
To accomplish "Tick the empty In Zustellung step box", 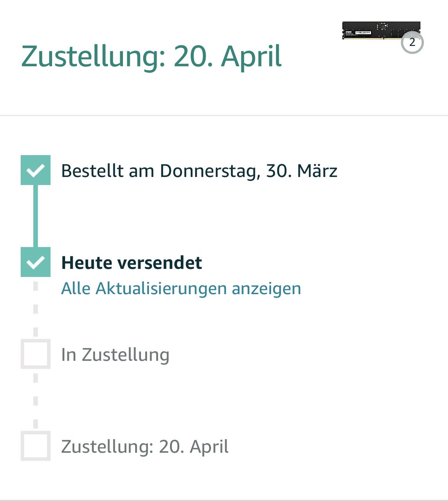I will click(x=35, y=354).
